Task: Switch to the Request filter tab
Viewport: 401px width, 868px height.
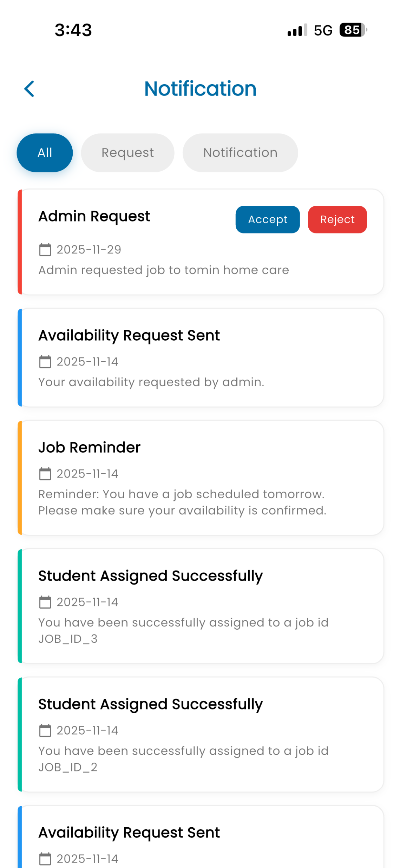Action: pos(128,153)
